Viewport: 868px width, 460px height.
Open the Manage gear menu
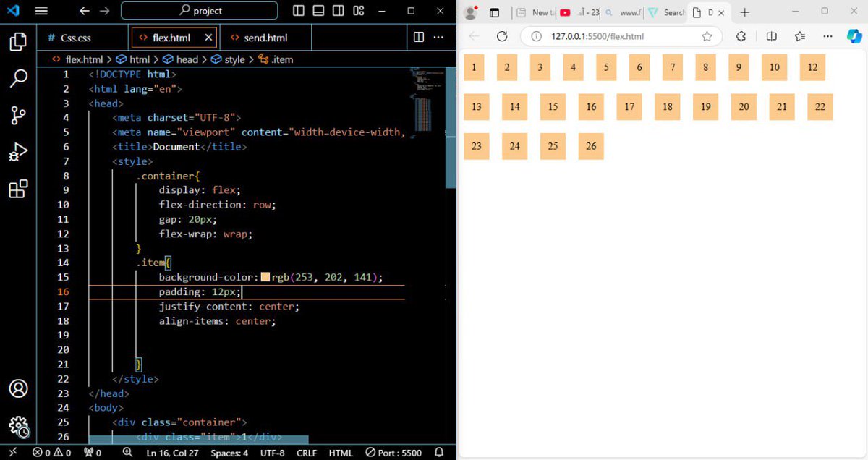18,426
